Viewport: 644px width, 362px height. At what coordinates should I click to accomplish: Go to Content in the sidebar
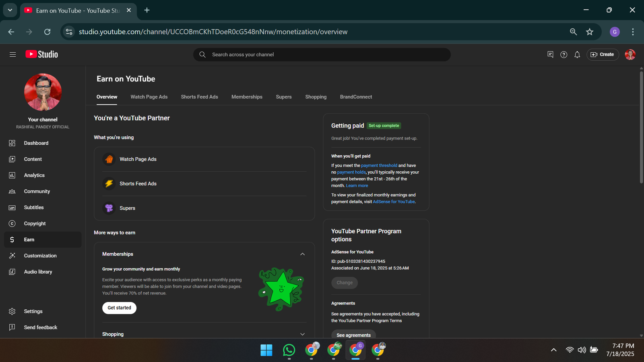[43, 159]
